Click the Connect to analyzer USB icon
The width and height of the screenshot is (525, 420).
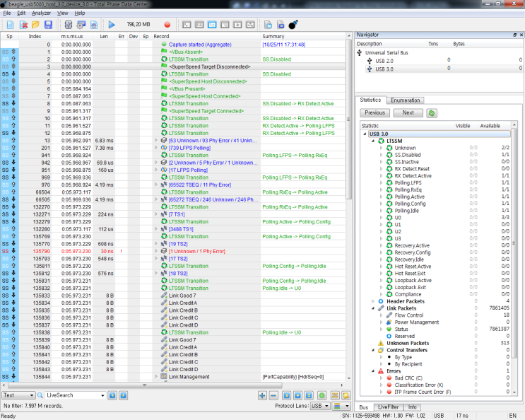pos(69,25)
